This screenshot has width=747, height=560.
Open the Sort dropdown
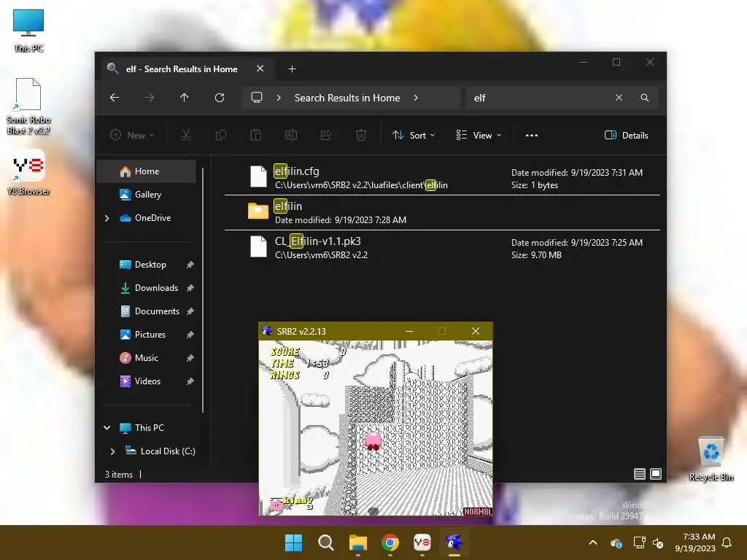coord(414,135)
